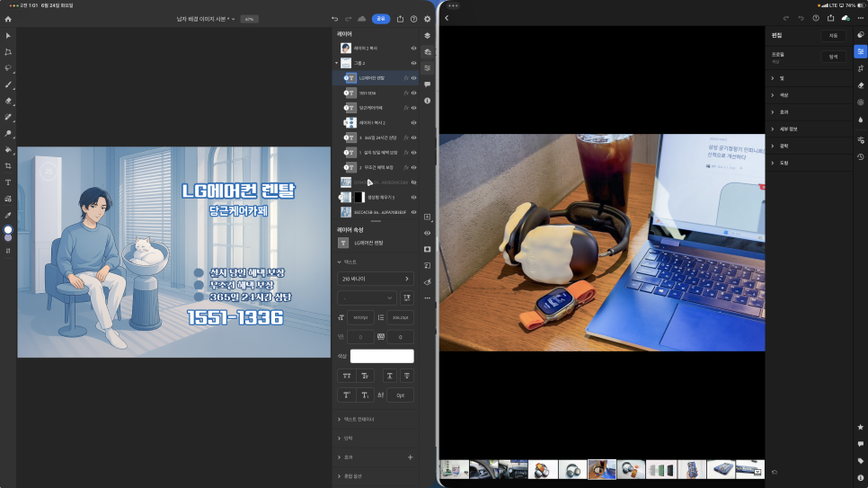The width and height of the screenshot is (868, 488).
Task: Click the blue 공유 share button
Action: 381,19
